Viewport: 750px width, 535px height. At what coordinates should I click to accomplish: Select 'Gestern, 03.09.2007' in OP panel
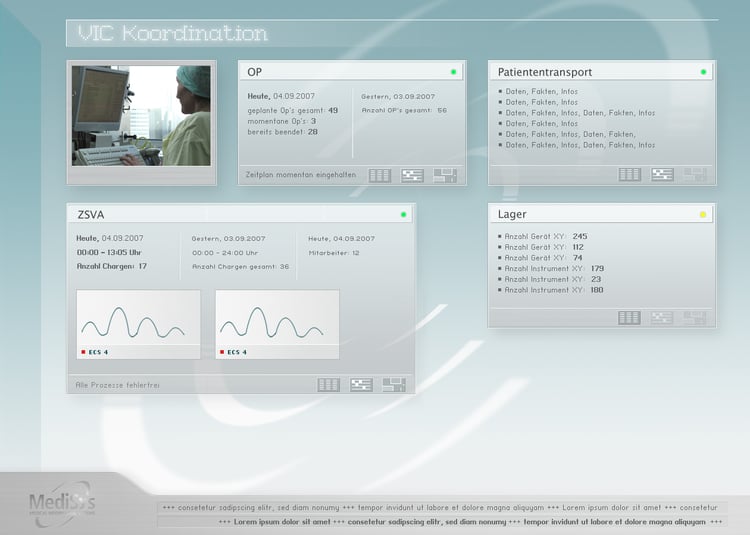point(398,97)
